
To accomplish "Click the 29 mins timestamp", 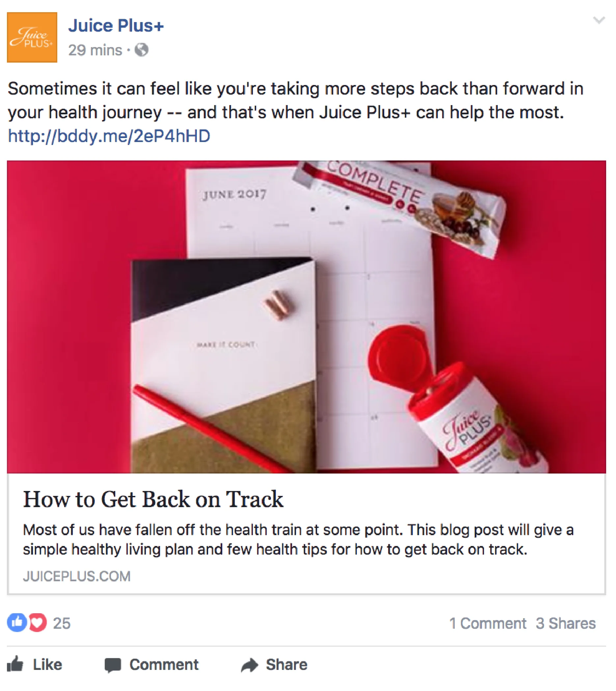I will [95, 50].
